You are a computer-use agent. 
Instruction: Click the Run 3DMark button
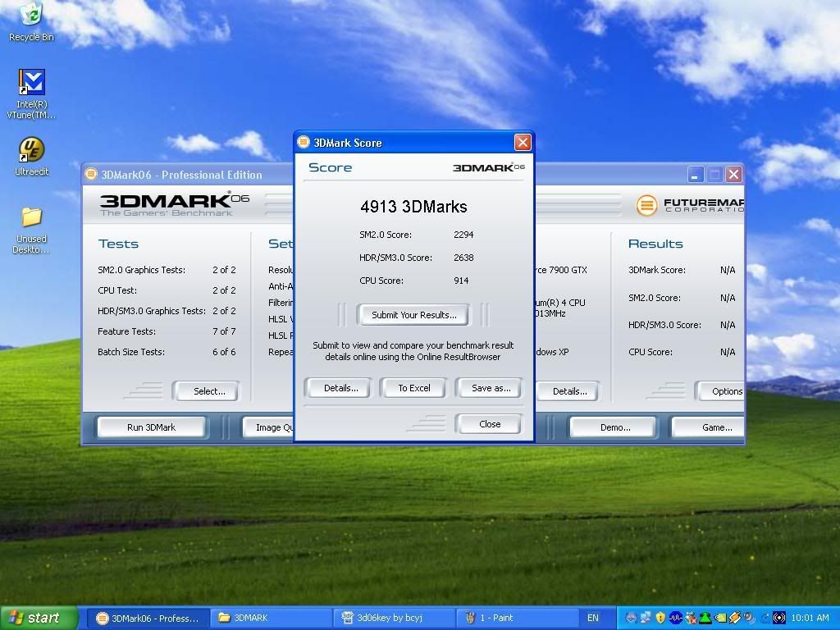point(151,427)
